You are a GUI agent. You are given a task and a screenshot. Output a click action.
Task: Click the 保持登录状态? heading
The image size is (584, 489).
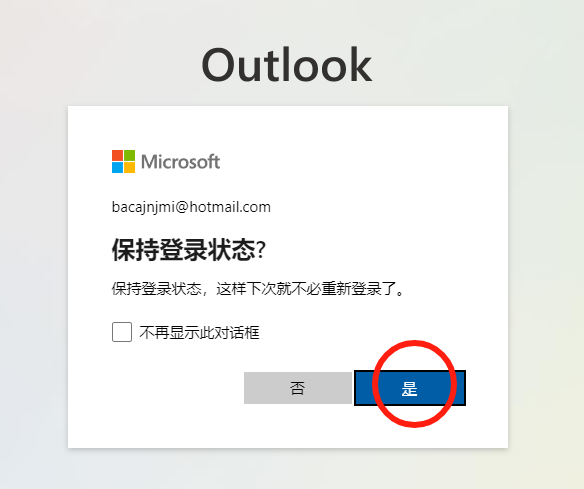coord(189,250)
